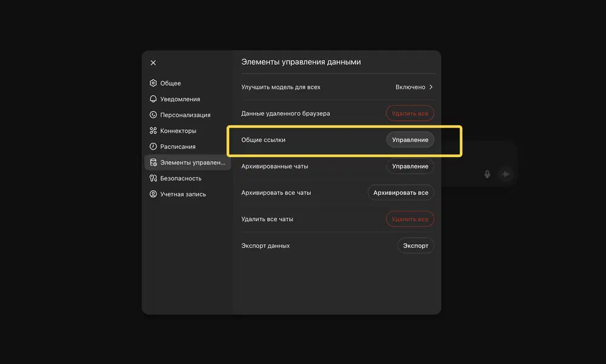Click the Персонализация sidebar icon
Viewport: 606px width, 364px height.
(153, 114)
